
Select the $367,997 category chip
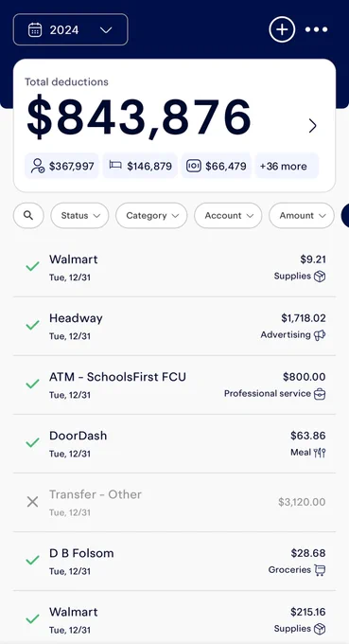point(61,166)
